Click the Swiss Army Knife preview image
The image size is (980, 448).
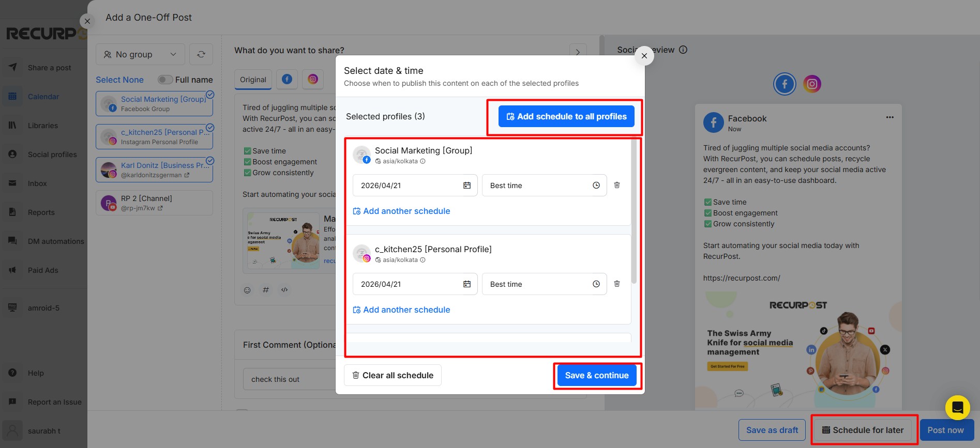coord(798,351)
